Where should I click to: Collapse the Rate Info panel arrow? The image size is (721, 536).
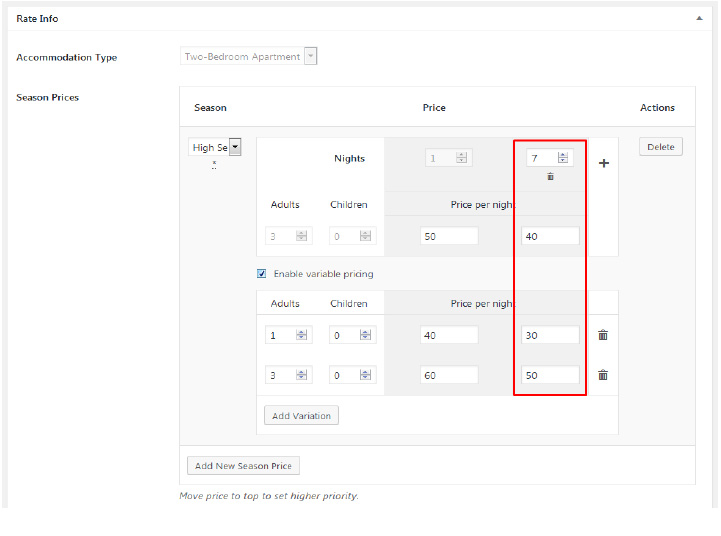[x=699, y=18]
